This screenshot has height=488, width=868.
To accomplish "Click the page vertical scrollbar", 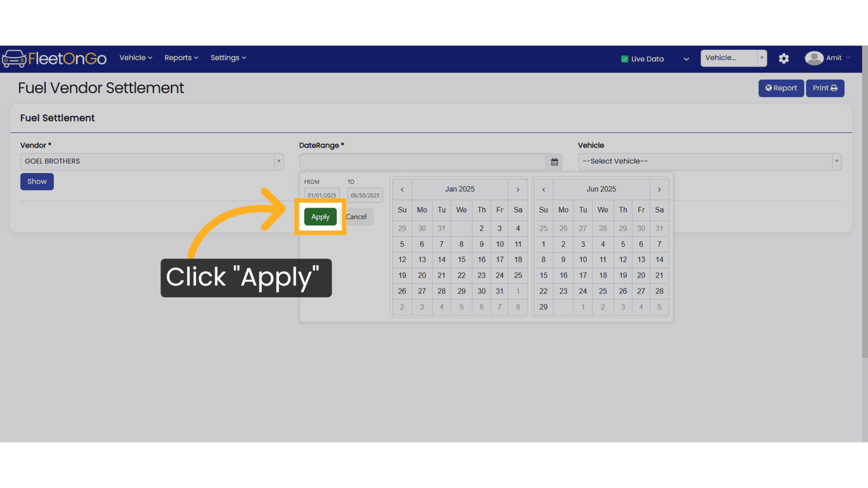I will click(865, 202).
